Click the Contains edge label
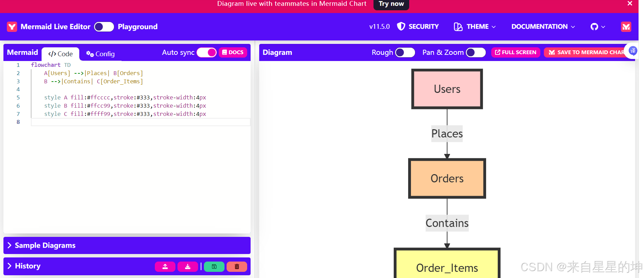Screen dimensions: 644x278 tap(447, 223)
